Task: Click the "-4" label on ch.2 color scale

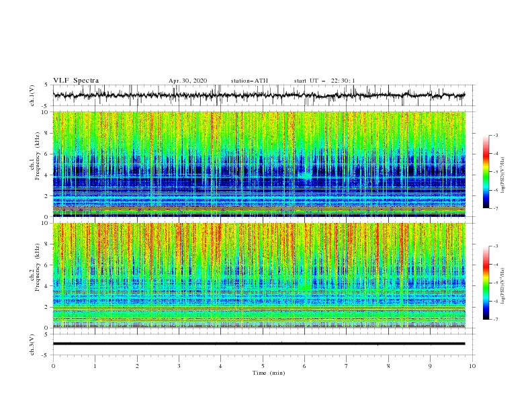Action: tap(496, 265)
